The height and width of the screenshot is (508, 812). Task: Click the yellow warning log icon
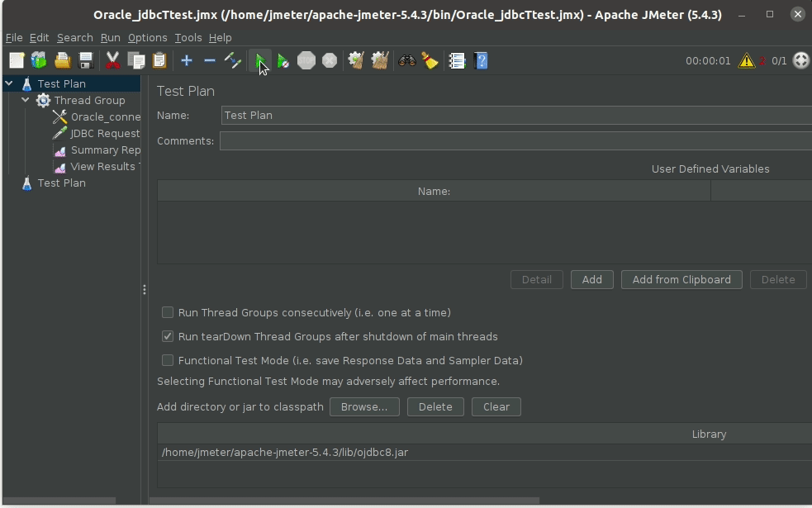[x=746, y=60]
